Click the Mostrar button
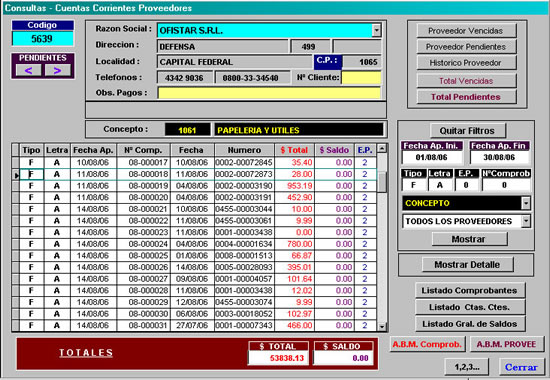The height and width of the screenshot is (380, 550). click(x=469, y=239)
